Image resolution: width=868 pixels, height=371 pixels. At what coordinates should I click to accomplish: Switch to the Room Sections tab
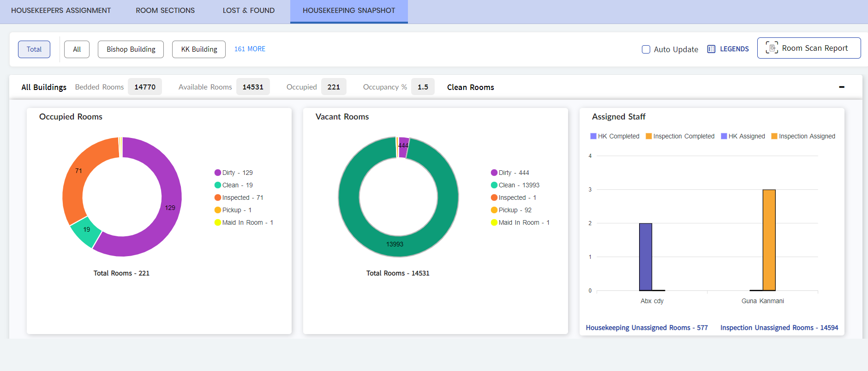click(165, 11)
